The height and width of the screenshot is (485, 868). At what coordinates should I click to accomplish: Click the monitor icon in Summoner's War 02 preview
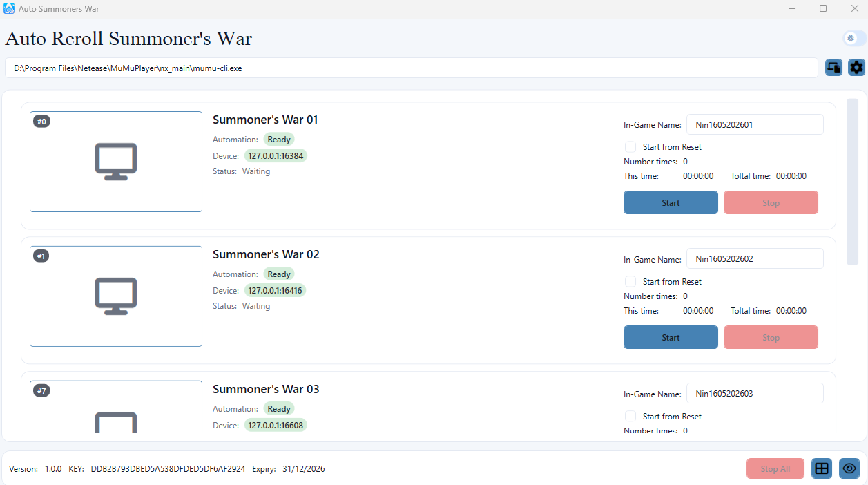(x=116, y=296)
